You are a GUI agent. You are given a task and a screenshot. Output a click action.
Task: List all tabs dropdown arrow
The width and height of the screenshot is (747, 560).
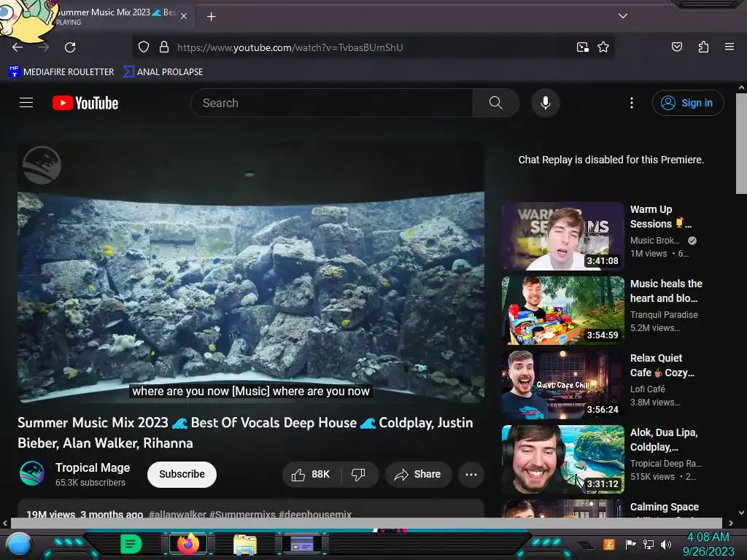click(x=622, y=16)
